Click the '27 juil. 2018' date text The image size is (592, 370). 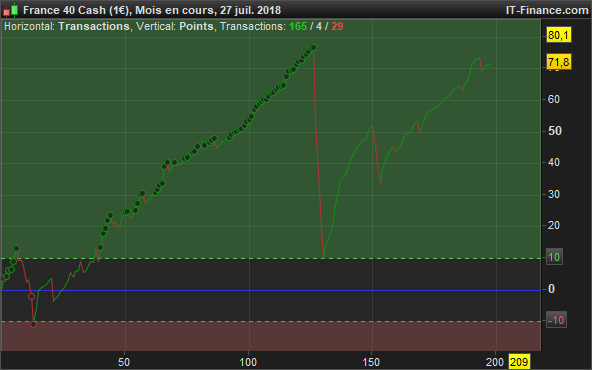[250, 10]
